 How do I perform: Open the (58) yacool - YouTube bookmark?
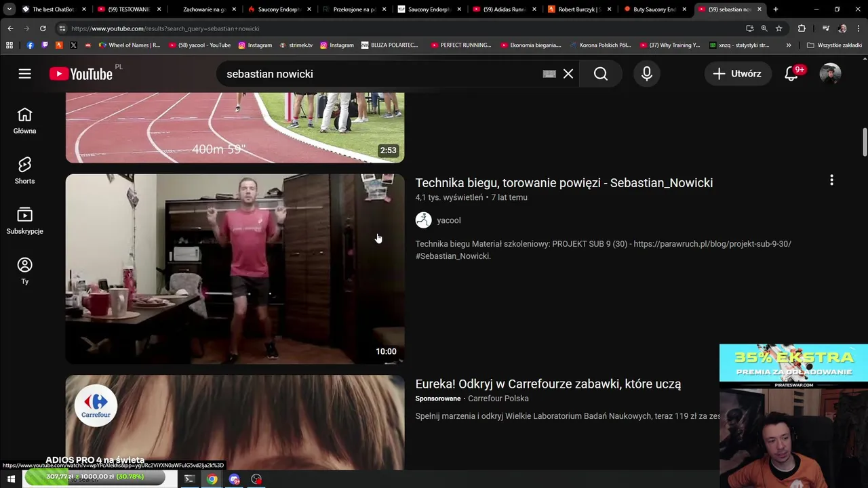199,45
